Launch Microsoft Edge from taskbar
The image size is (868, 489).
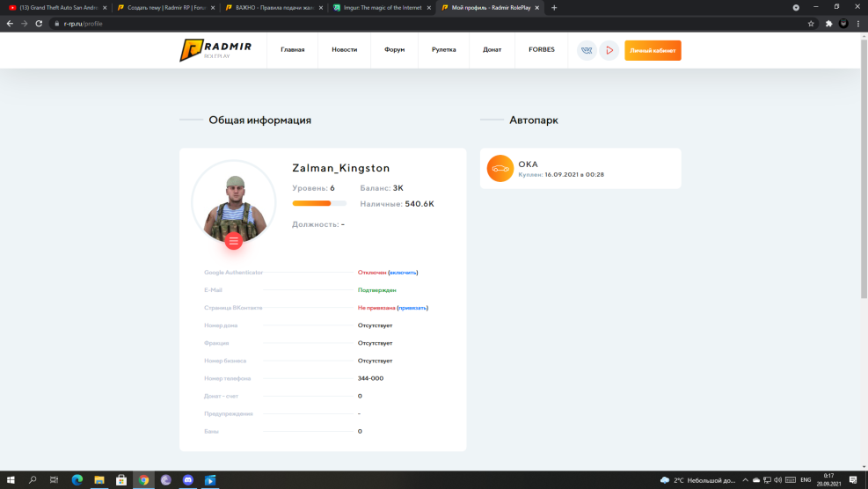[77, 480]
